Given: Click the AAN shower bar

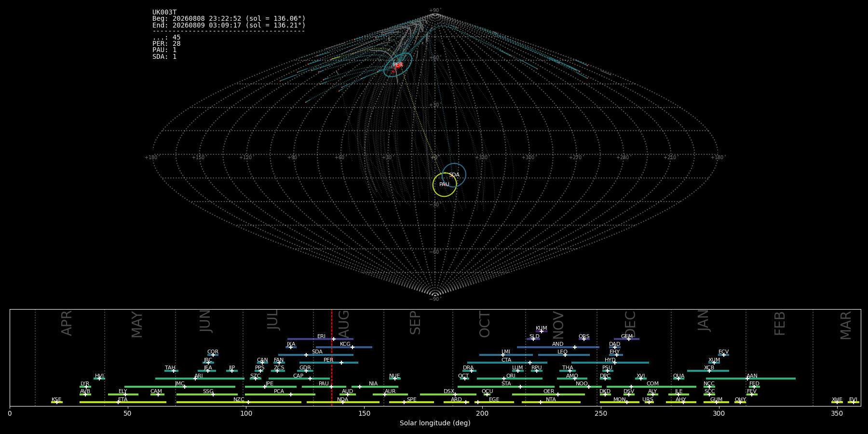Looking at the screenshot, I should pyautogui.click(x=751, y=379).
